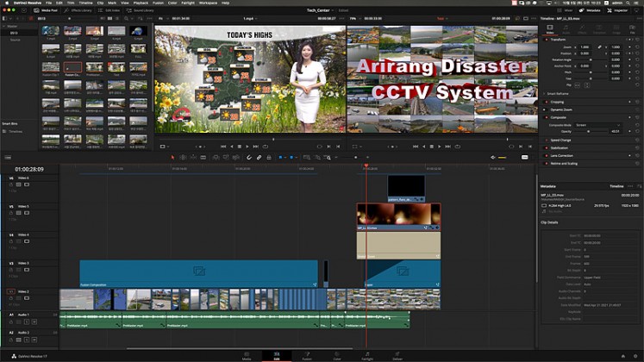Toggle the Inspector panel button
Image resolution: width=644 pixels, height=362 pixels.
[x=618, y=10]
